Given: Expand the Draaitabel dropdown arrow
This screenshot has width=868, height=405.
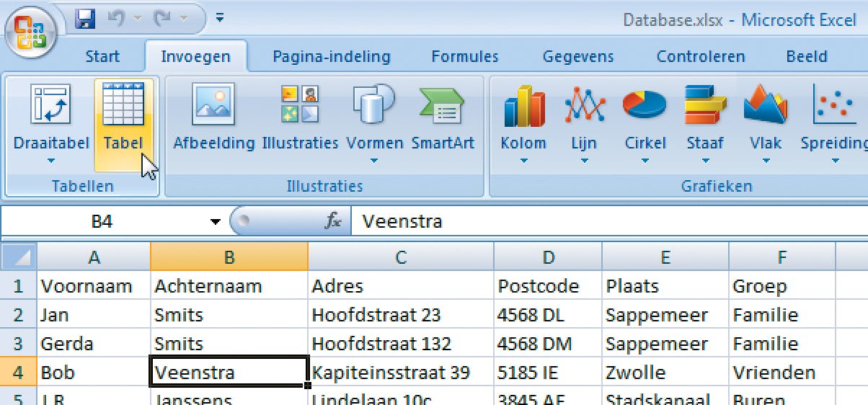Looking at the screenshot, I should 51,161.
